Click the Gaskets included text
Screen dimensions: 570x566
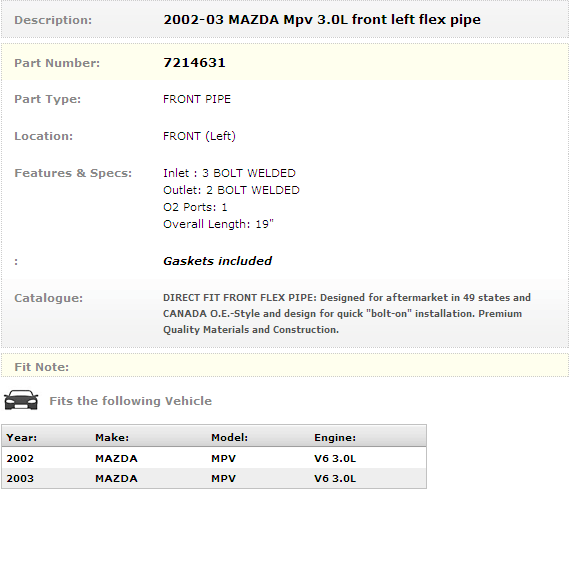pos(217,261)
